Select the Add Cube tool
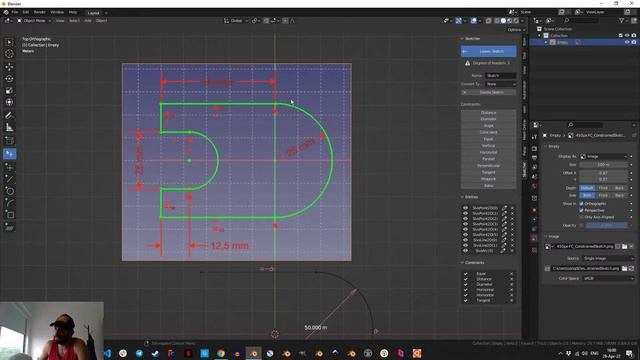 point(9,141)
